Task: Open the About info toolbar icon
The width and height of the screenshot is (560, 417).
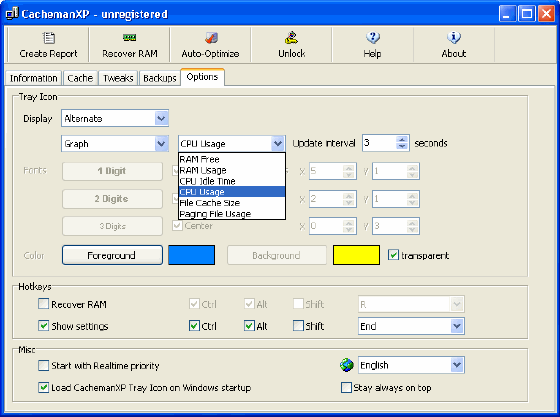Action: tap(454, 37)
